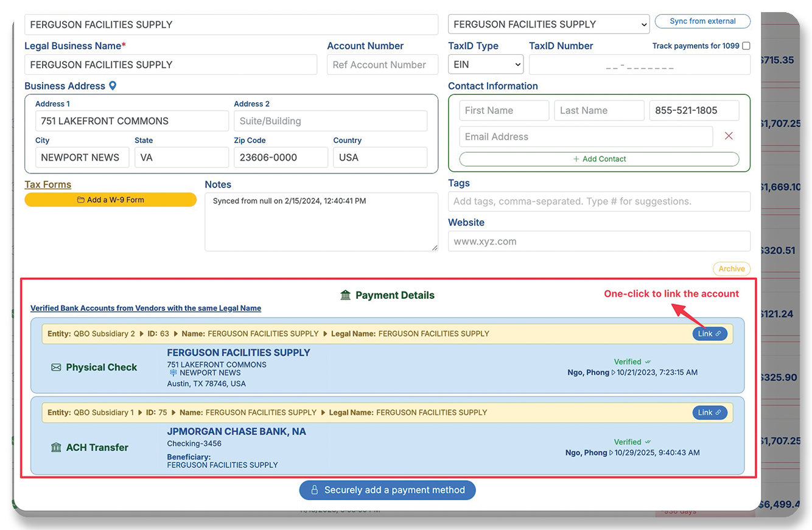Click the Checking-3456 account text
812x530 pixels.
195,444
